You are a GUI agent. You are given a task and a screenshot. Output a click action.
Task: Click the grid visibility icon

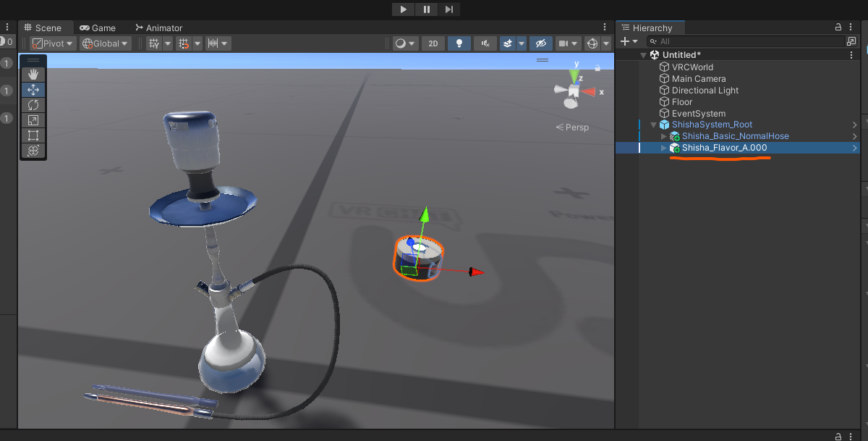[x=154, y=43]
